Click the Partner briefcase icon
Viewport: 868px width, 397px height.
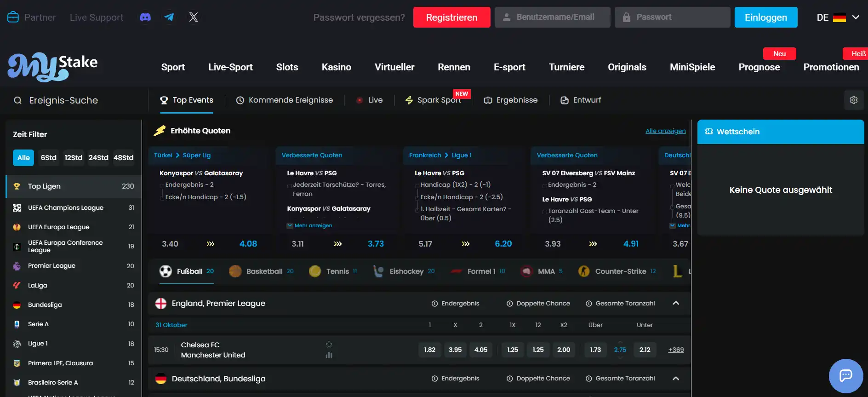click(x=13, y=17)
